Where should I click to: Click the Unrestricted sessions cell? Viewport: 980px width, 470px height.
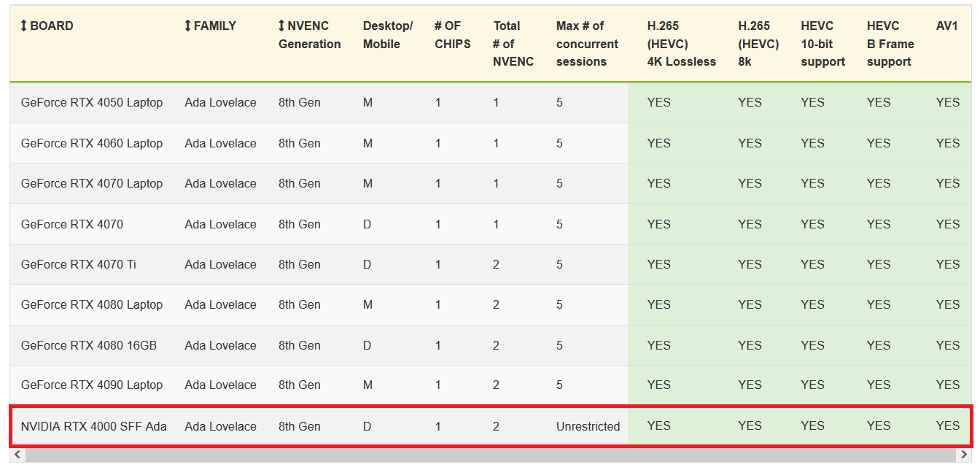tap(588, 427)
